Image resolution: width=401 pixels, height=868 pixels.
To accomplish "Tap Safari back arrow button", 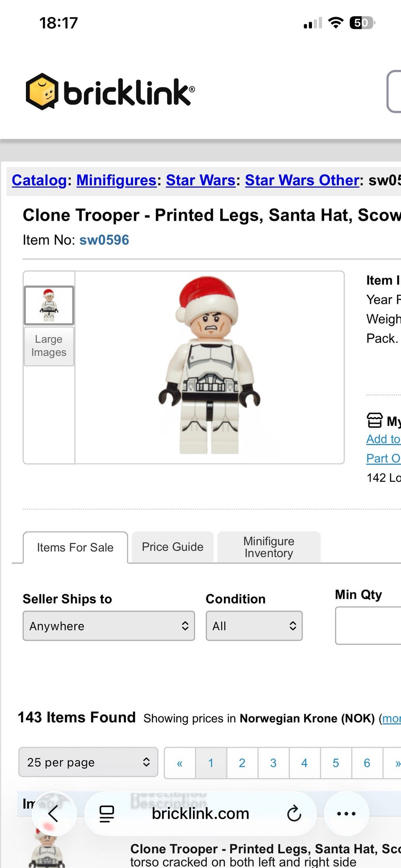I will click(x=54, y=814).
